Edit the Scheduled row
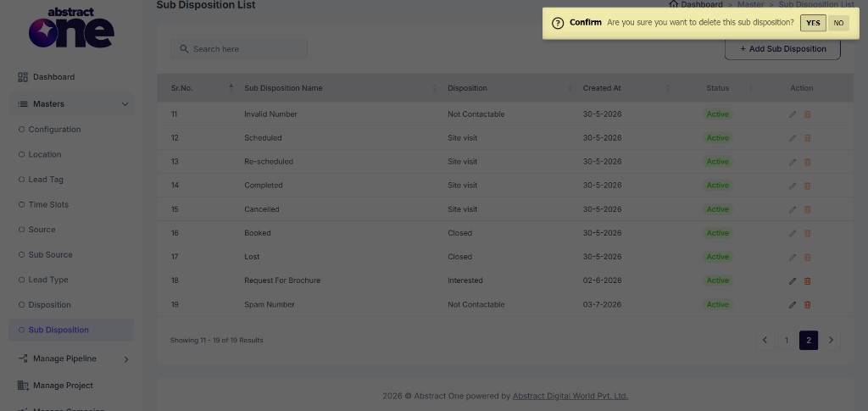Screen dimensions: 868x411 793,138
